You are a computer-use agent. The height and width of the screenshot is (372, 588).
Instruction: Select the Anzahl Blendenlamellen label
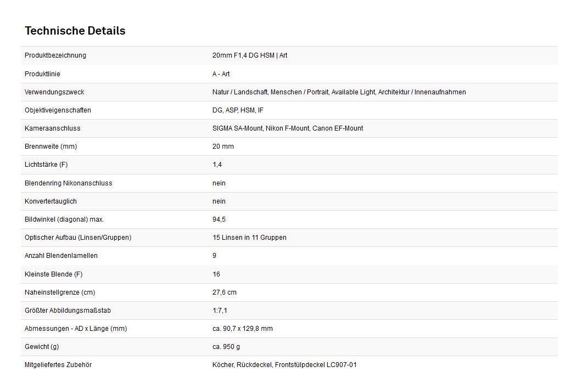(61, 256)
